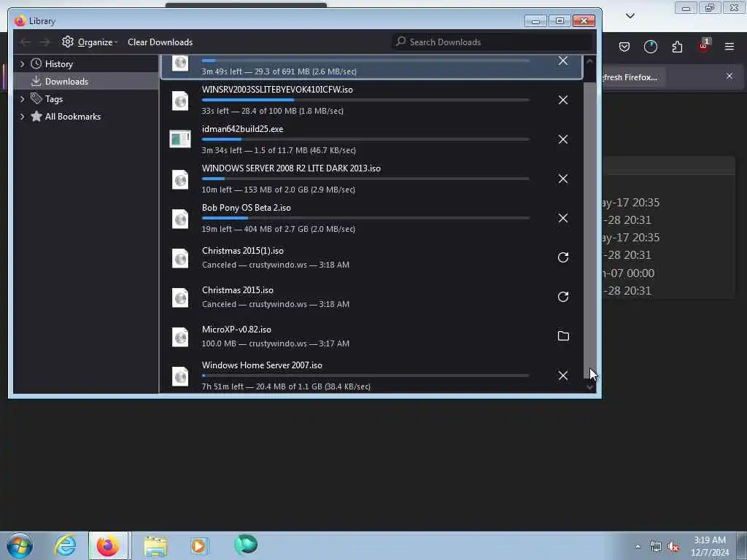The width and height of the screenshot is (747, 560).
Task: Open Pocket icon in Firefox toolbar
Action: point(624,47)
